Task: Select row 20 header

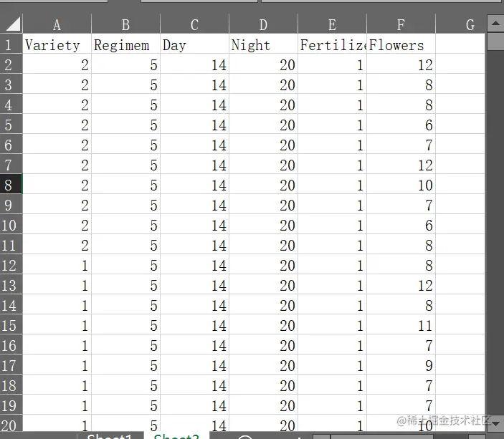Action: [x=11, y=423]
